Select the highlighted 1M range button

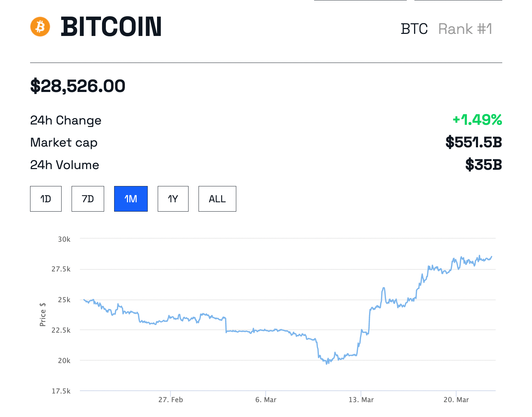point(131,199)
